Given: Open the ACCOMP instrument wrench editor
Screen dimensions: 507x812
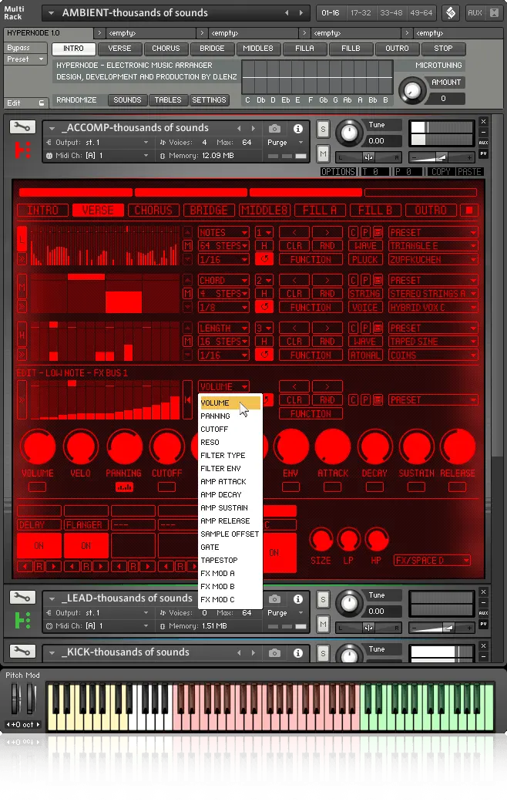Looking at the screenshot, I should tap(22, 127).
